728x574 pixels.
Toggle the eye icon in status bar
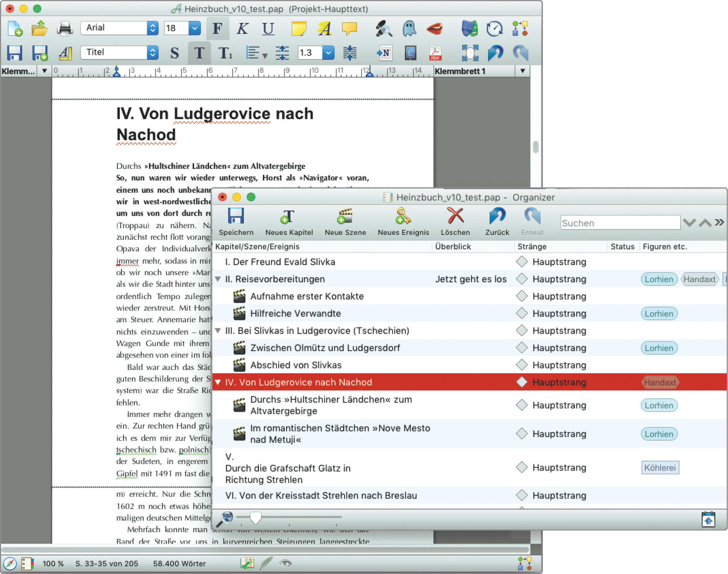[285, 563]
